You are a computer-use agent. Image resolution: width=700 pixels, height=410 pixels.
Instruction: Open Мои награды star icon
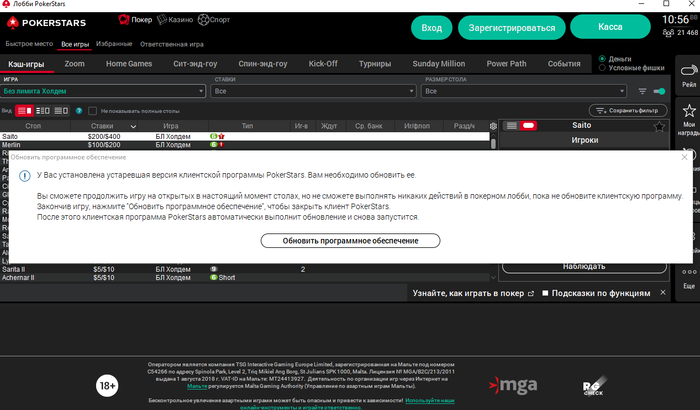coord(689,110)
